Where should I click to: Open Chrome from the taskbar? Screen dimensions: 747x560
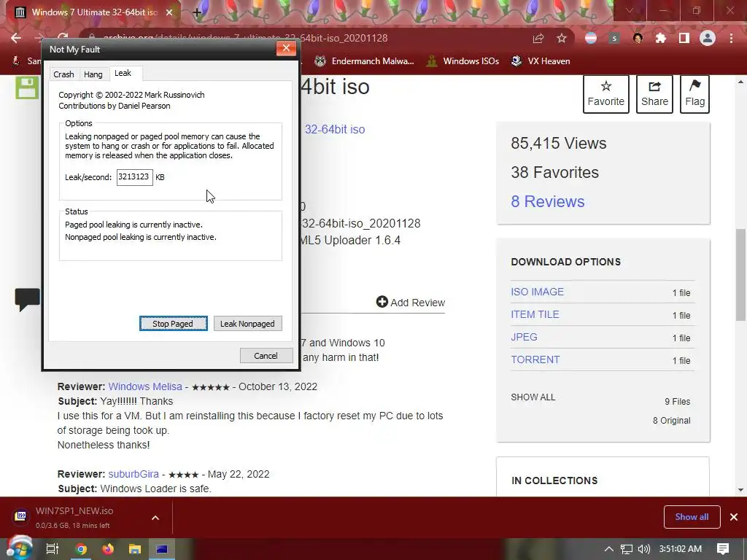[81, 549]
